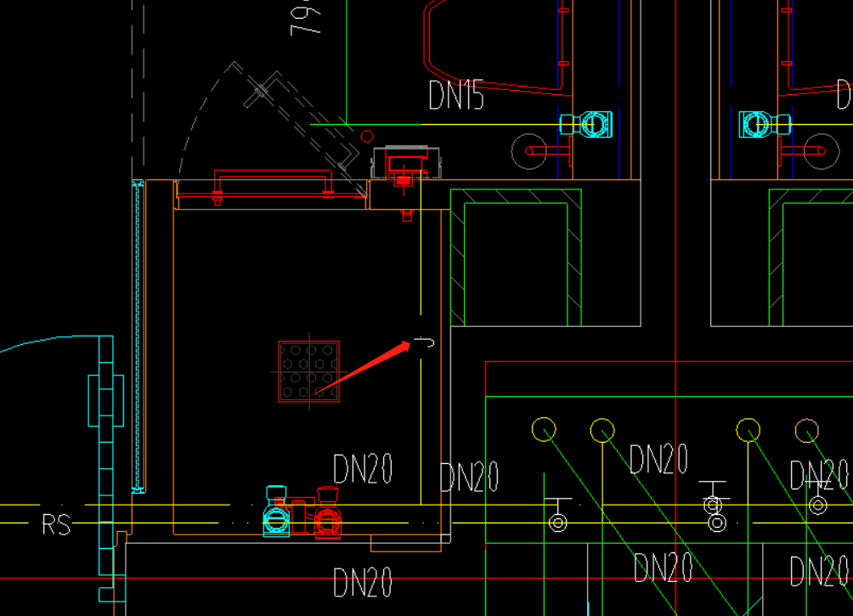Select the cyan window strip on left wall
Screen dimensions: 853x616
click(x=138, y=336)
